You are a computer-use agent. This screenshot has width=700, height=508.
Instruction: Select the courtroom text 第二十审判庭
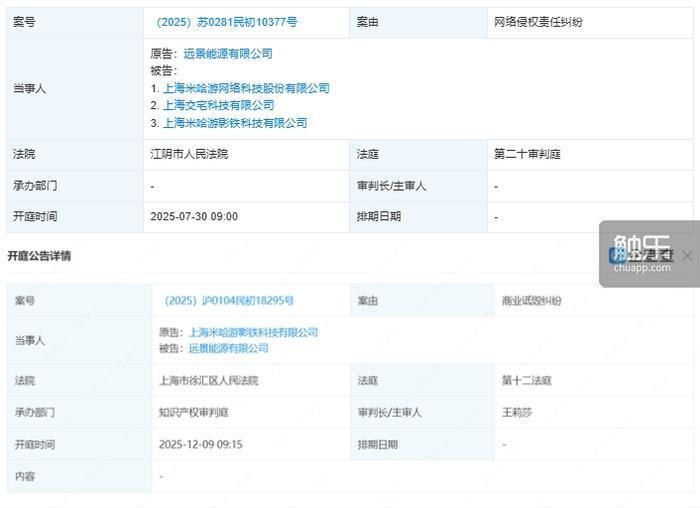(527, 154)
